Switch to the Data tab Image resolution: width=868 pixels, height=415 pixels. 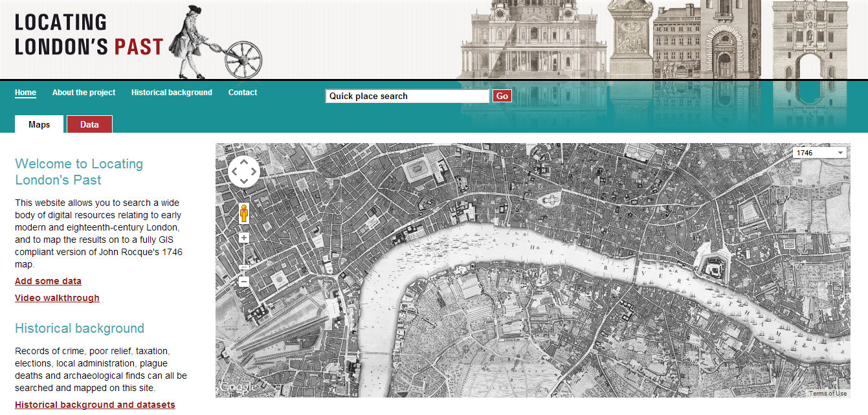[89, 124]
